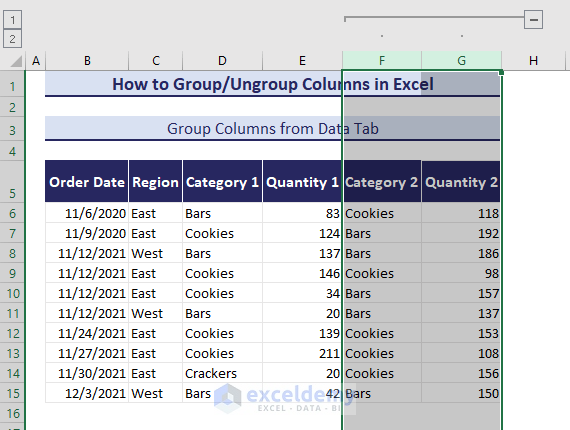Viewport: 570px width, 430px height.
Task: Click the quantity cell 118
Action: (x=461, y=213)
